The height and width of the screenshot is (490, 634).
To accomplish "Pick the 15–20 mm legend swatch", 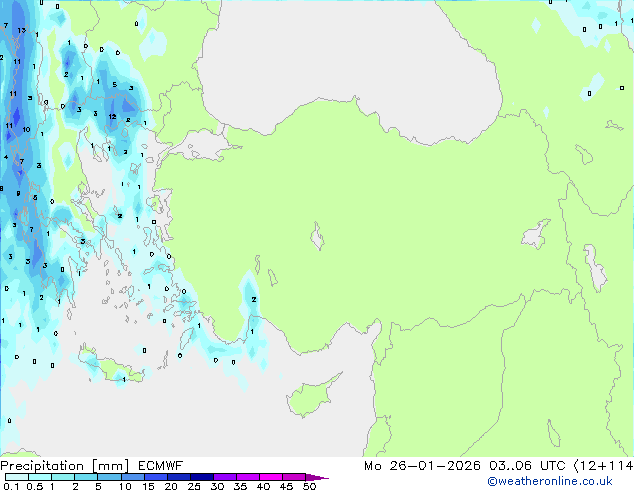I will pos(156,477).
